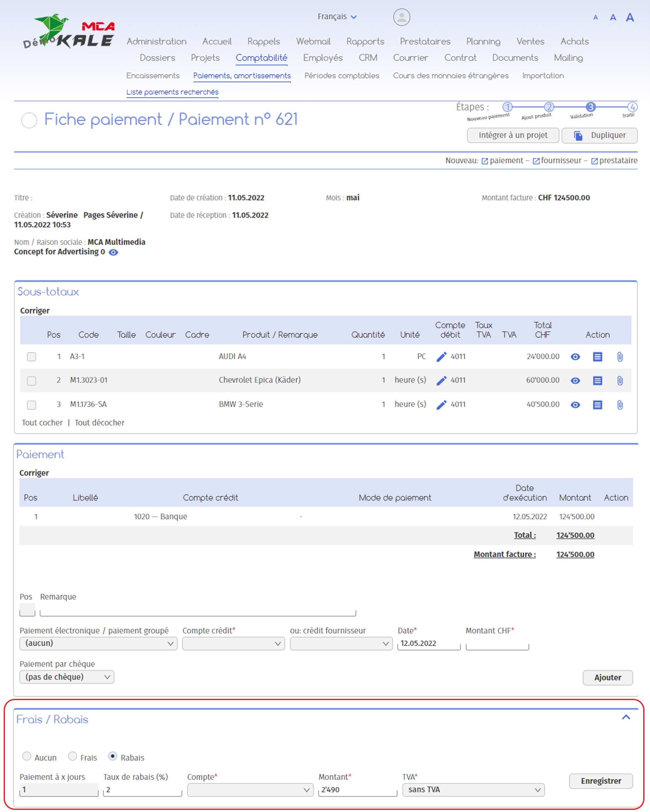Image resolution: width=650 pixels, height=812 pixels.
Task: Click the user profile avatar icon
Action: coord(402,17)
